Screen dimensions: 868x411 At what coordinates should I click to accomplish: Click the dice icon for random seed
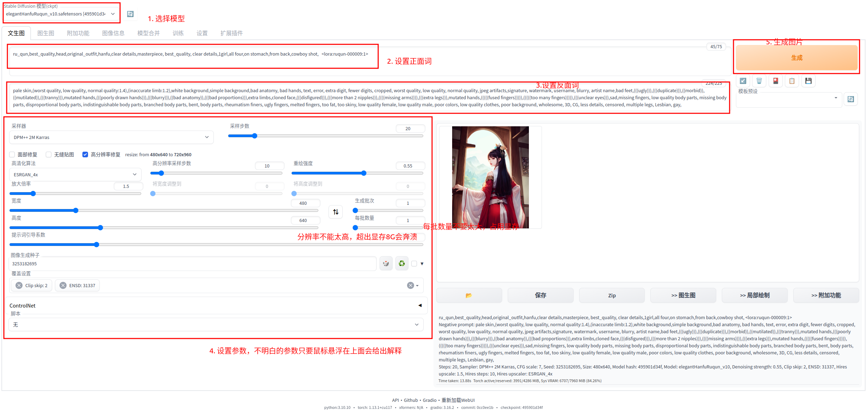click(386, 264)
